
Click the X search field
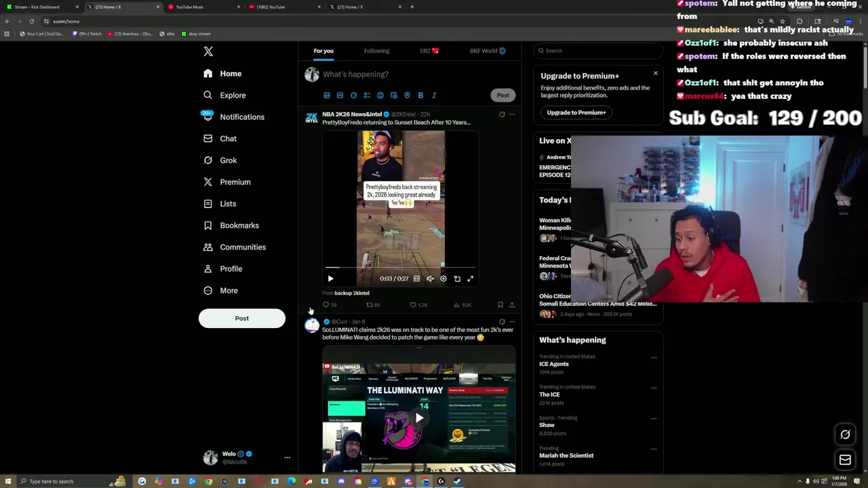(x=597, y=51)
